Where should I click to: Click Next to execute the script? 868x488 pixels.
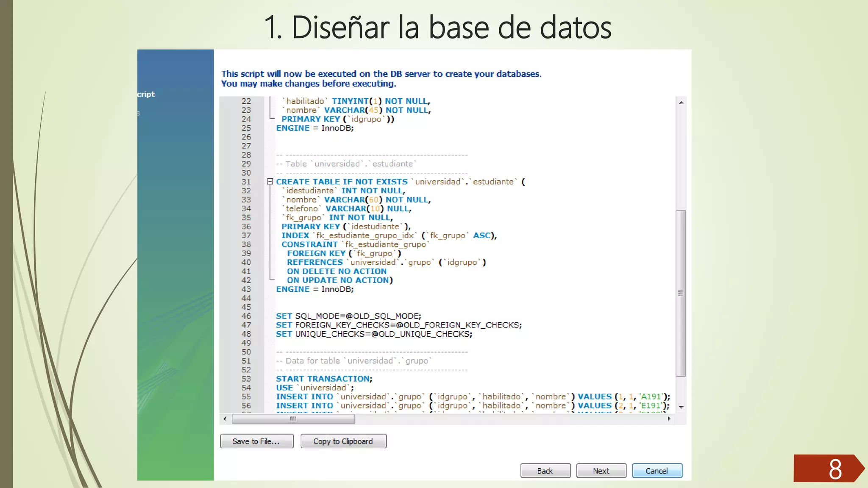601,471
